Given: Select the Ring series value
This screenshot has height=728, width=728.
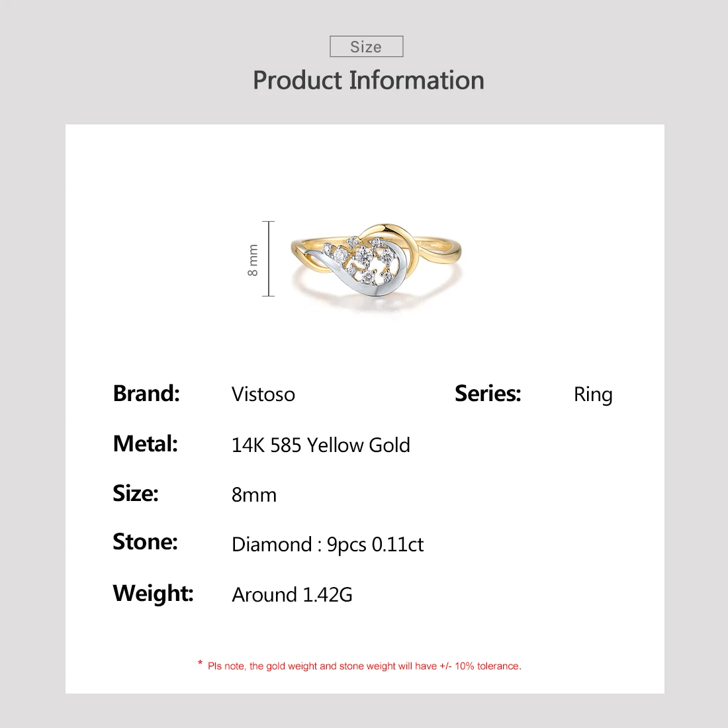Looking at the screenshot, I should pos(593,394).
